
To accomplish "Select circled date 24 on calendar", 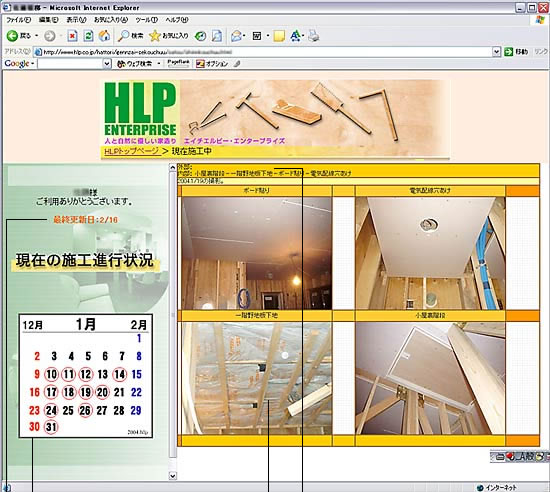I will coord(52,410).
